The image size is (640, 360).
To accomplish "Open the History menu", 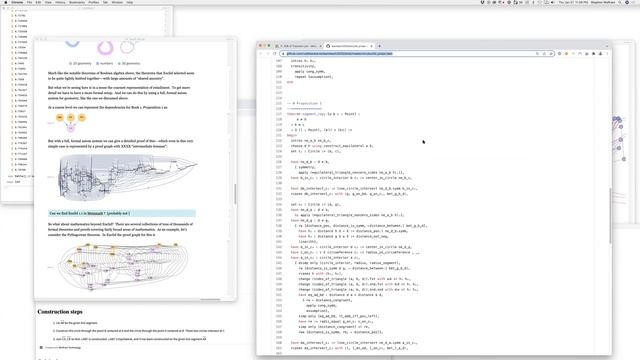I will (x=60, y=2).
